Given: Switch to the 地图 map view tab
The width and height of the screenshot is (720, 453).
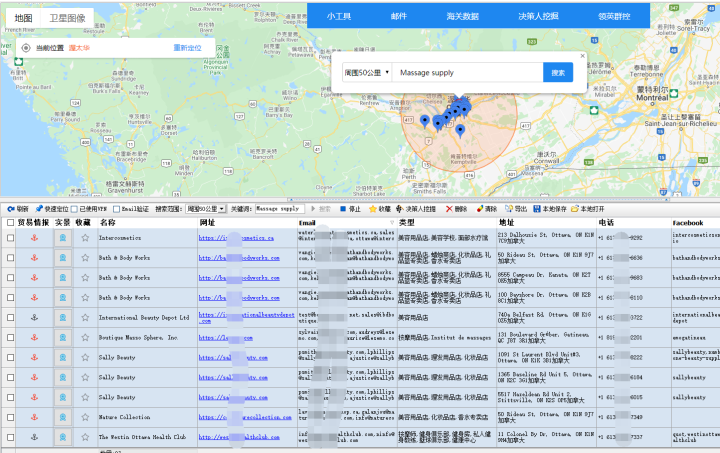Looking at the screenshot, I should (x=23, y=18).
